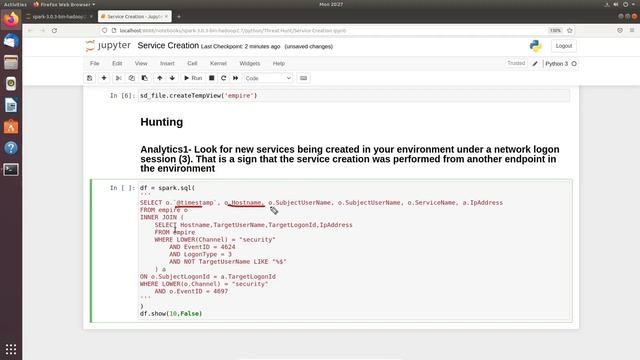Open the Insert menu
This screenshot has width=640, height=360.
tap(167, 63)
